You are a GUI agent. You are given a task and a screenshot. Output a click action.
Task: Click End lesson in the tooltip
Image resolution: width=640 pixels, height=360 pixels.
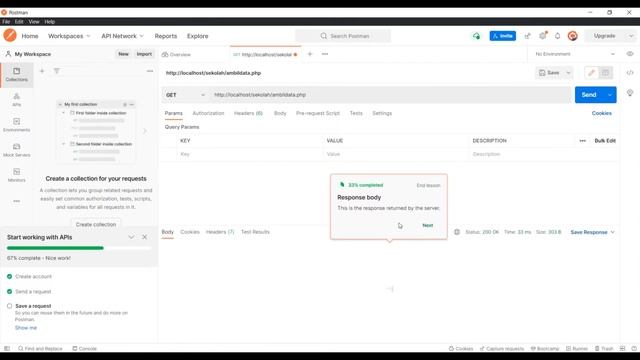pos(428,185)
